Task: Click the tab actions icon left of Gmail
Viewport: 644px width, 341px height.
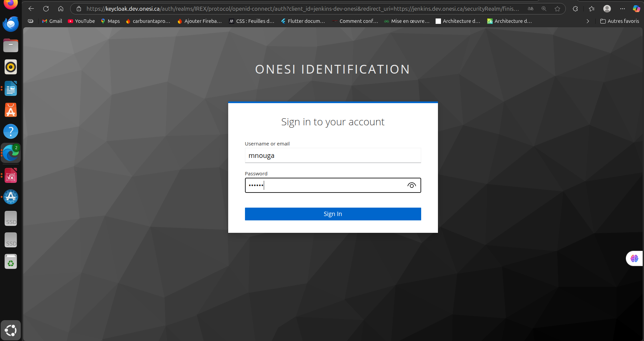Action: [31, 21]
